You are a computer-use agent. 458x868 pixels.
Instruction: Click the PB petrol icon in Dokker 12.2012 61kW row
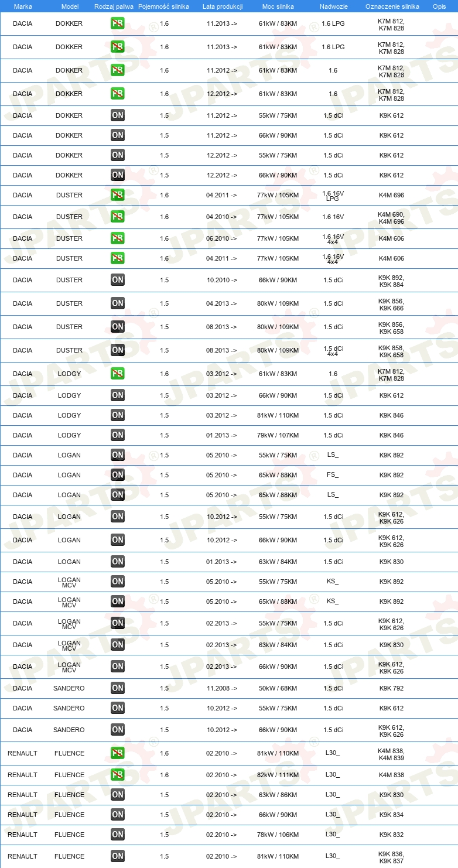[117, 94]
